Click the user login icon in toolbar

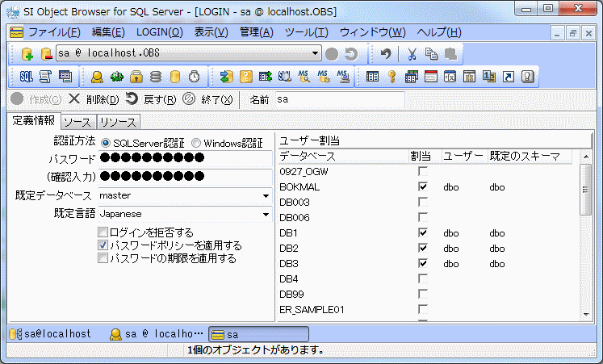click(97, 77)
